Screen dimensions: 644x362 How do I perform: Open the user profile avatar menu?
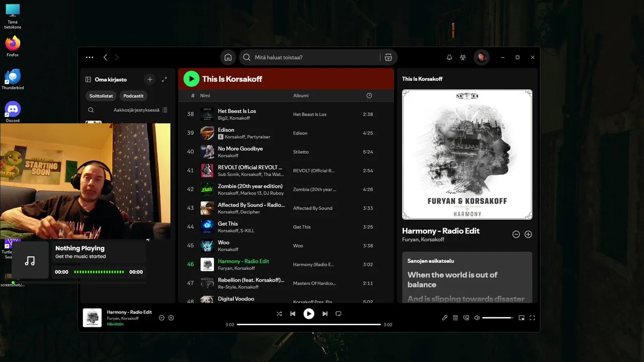click(x=481, y=57)
